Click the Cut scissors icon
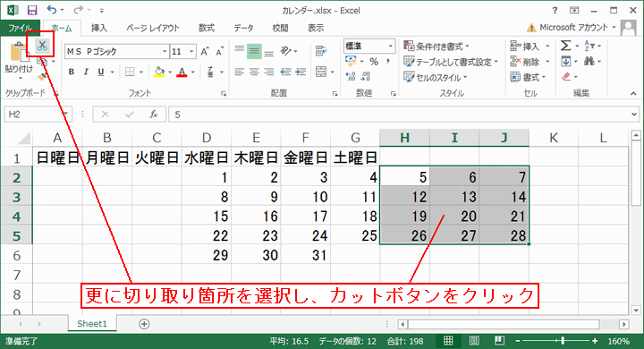The image size is (644, 349). click(42, 46)
